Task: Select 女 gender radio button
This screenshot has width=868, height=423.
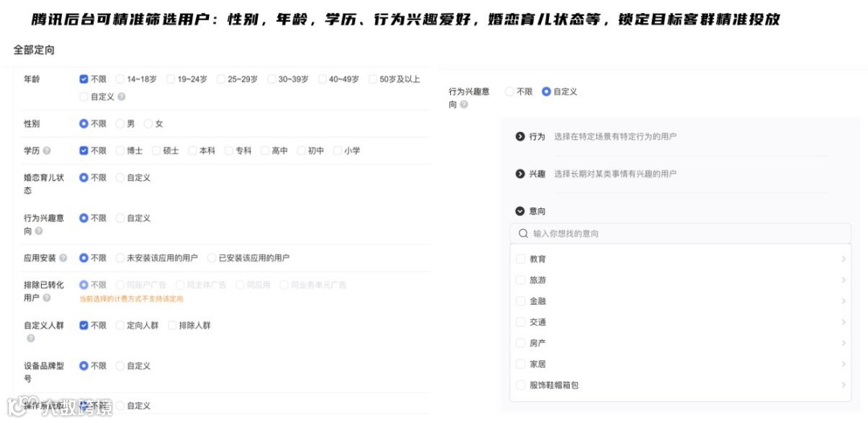Action: point(149,124)
